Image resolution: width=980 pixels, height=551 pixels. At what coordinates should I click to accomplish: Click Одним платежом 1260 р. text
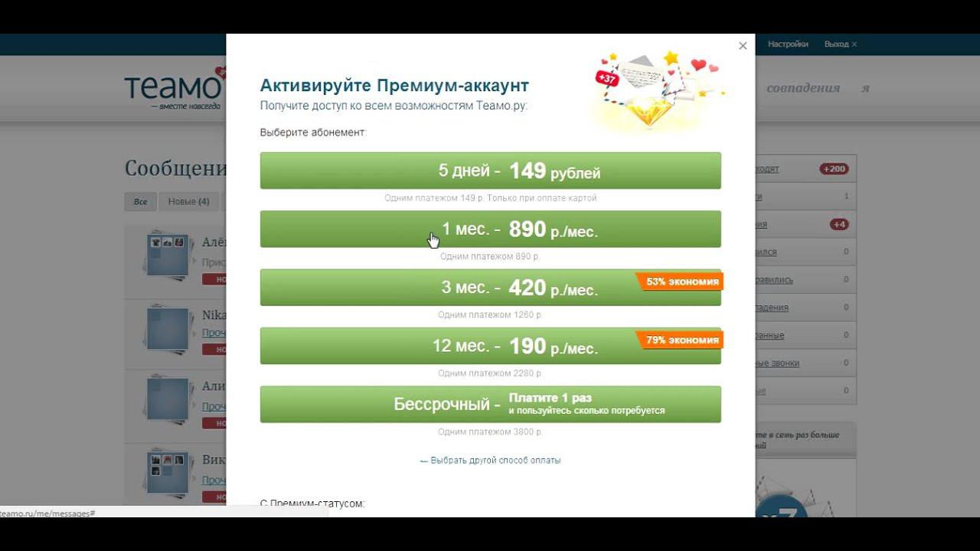[x=490, y=315]
